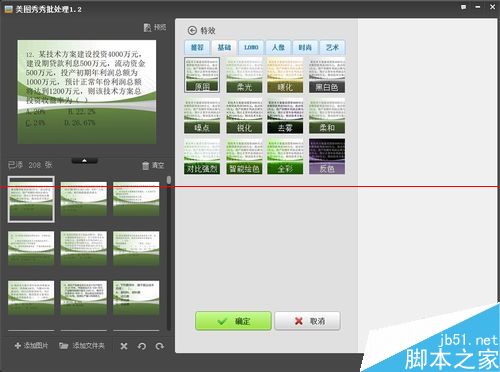Switch to the LOMO effects tab
This screenshot has height=372, width=500.
pyautogui.click(x=251, y=47)
